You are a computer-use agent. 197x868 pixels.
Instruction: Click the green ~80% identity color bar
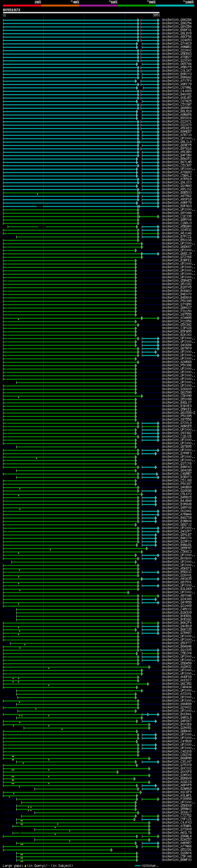[x=137, y=6]
